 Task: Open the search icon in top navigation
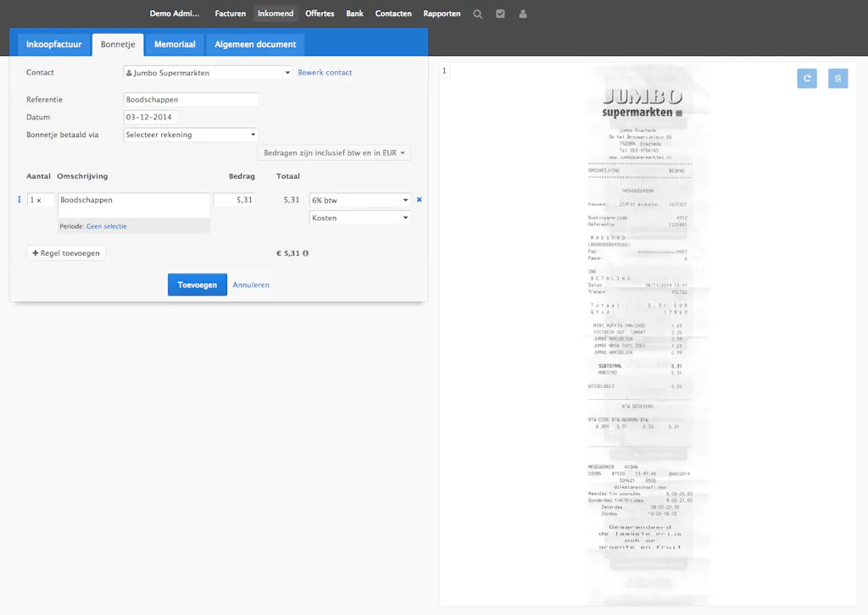point(478,14)
